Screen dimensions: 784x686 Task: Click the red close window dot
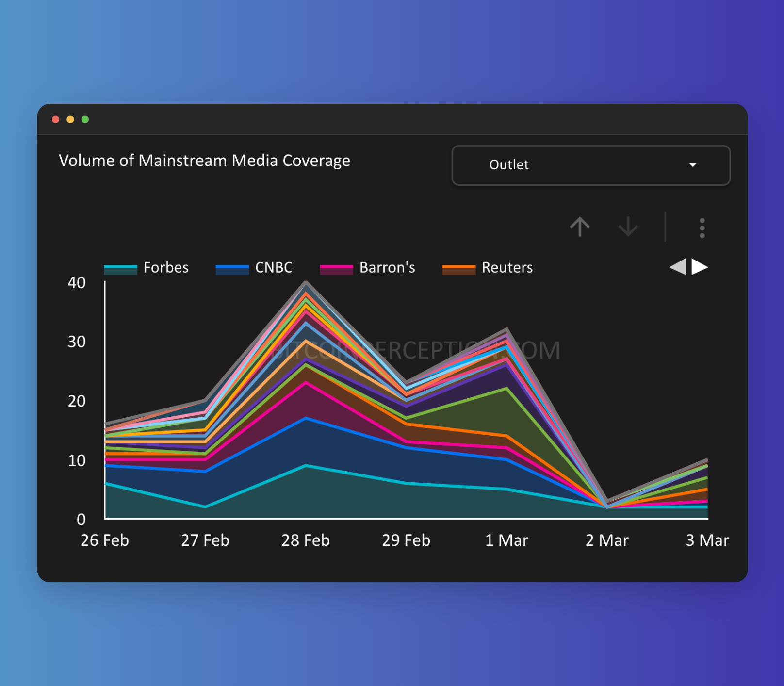[56, 119]
